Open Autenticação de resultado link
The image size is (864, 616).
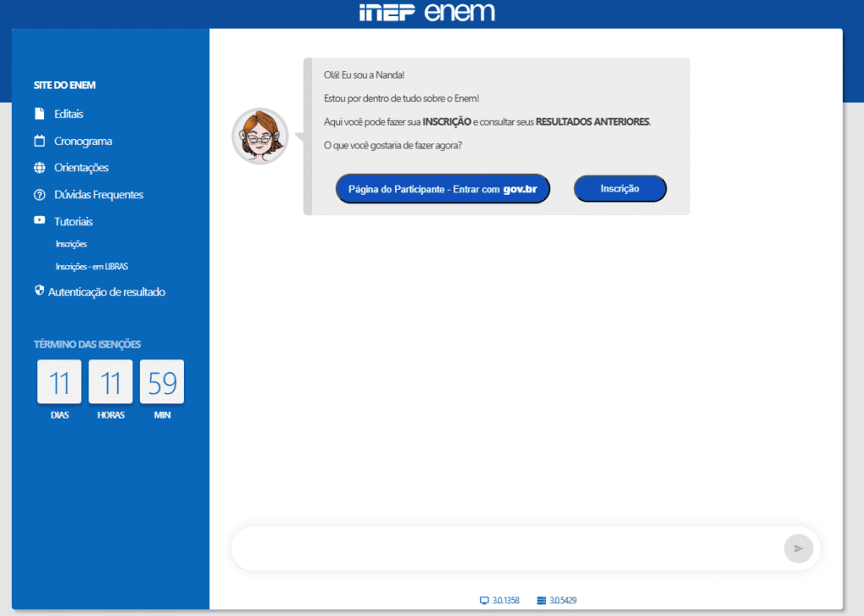click(106, 292)
